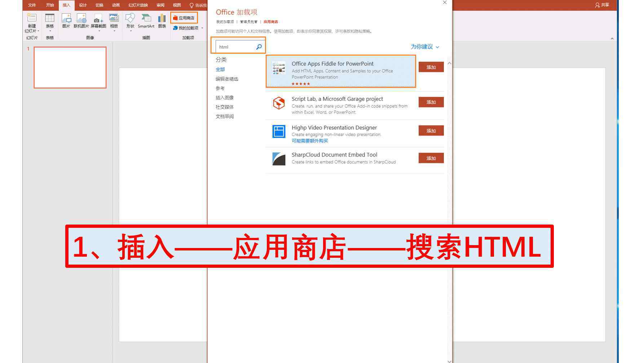Image resolution: width=644 pixels, height=363 pixels.
Task: Click Office Apps Fiddle app icon
Action: [279, 68]
